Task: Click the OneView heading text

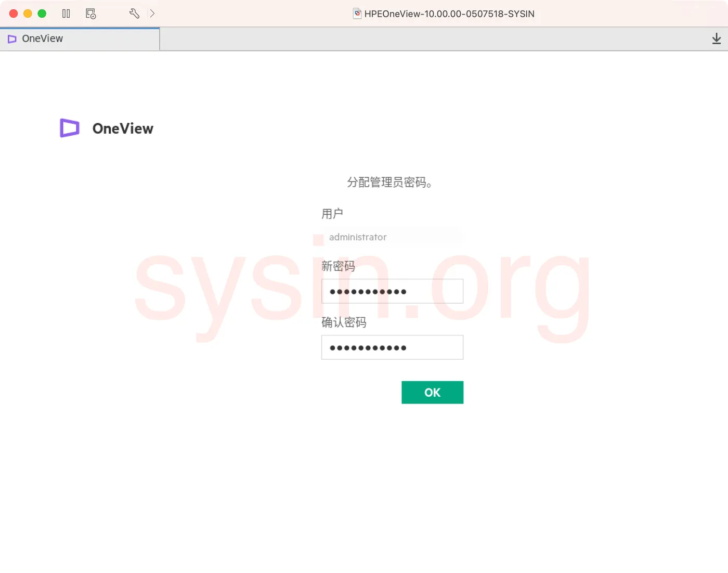Action: [x=123, y=128]
